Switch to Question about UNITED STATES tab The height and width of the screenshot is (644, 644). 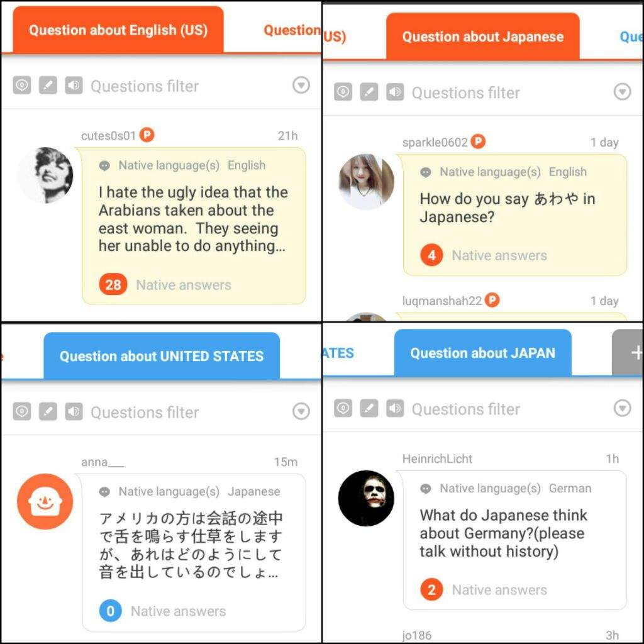tap(162, 356)
